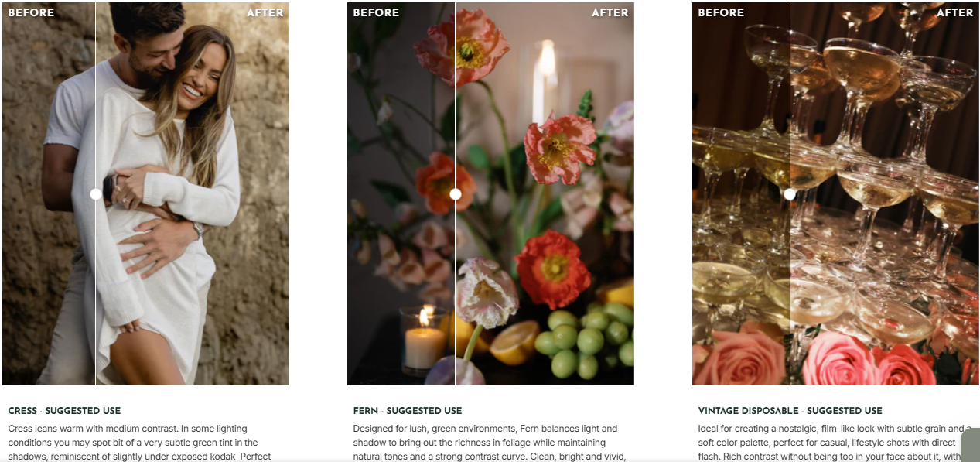Click the red poppy flower in Fern photo
This screenshot has width=980, height=462.
coord(553,269)
